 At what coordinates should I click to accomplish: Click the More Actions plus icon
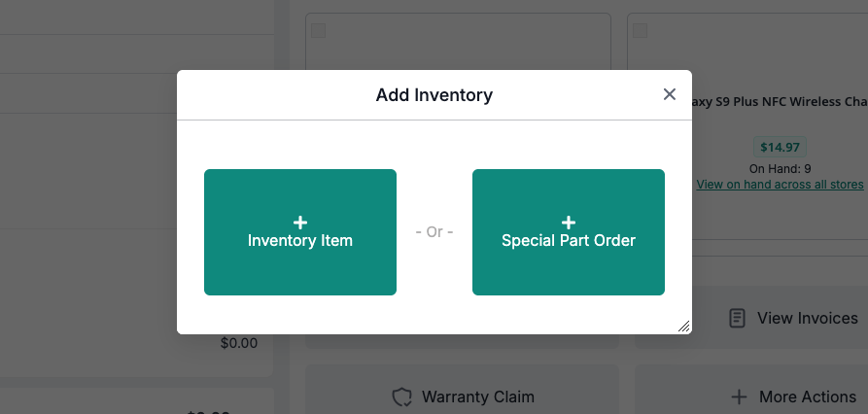coord(739,397)
